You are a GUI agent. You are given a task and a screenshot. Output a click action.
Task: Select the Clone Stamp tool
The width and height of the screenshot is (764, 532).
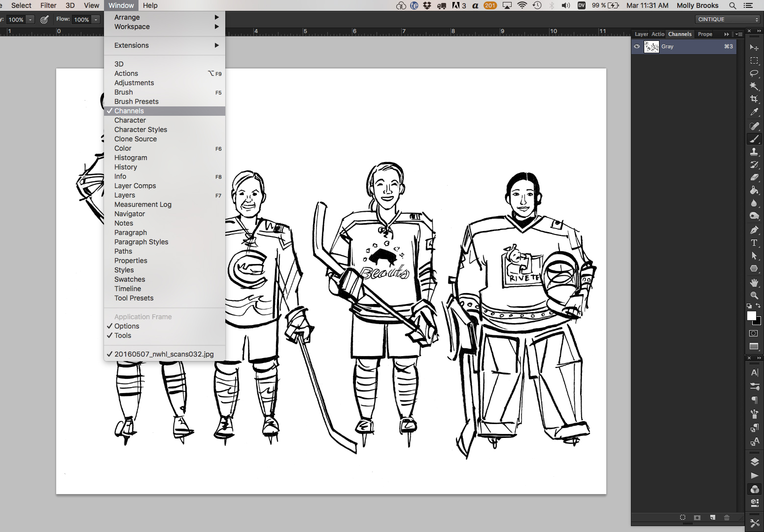click(x=754, y=152)
